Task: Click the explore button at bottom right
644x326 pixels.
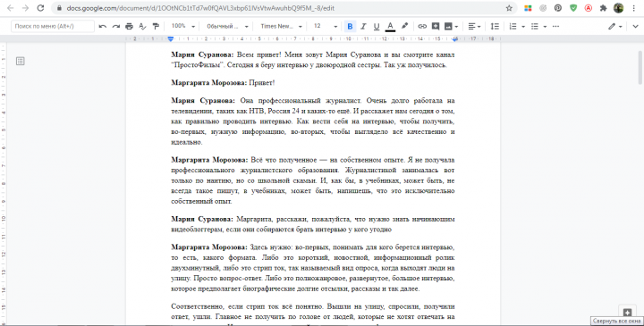Action: click(627, 312)
